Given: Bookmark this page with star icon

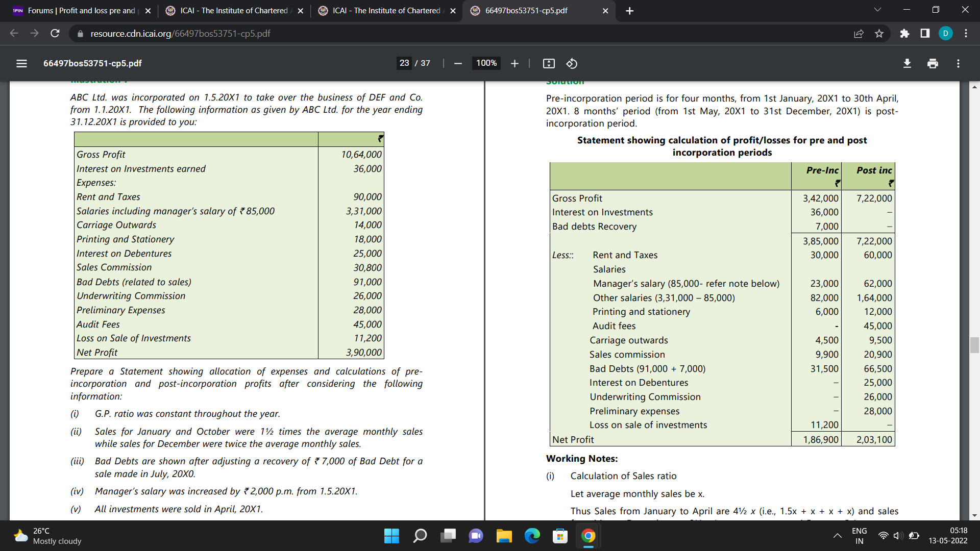Looking at the screenshot, I should point(879,34).
